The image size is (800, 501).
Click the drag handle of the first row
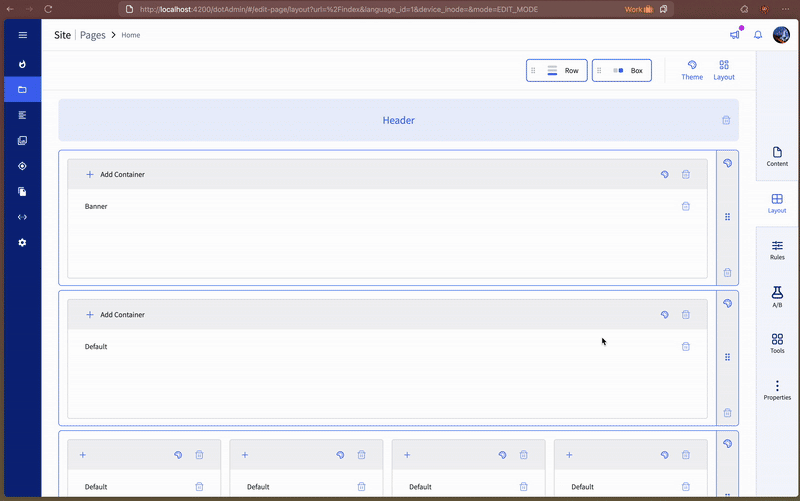(727, 217)
